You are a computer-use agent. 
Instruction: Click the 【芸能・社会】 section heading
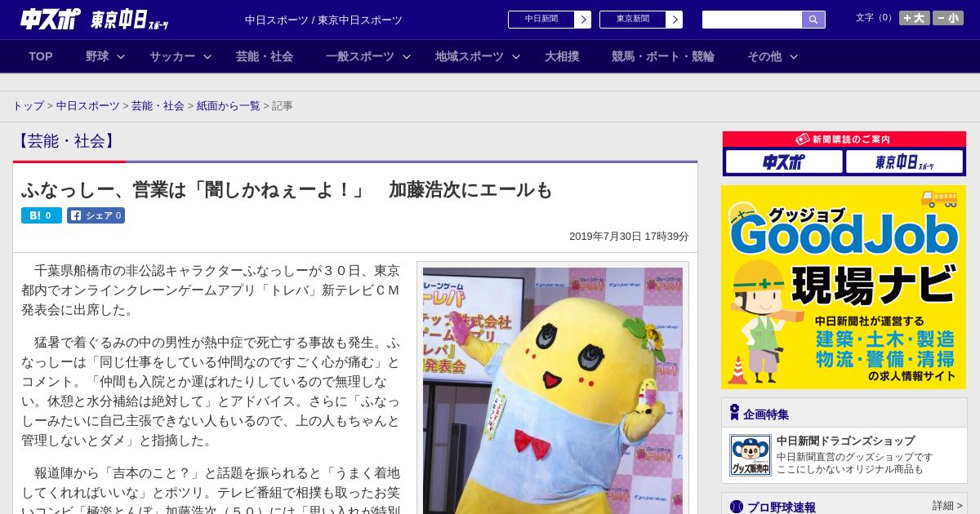coord(66,141)
